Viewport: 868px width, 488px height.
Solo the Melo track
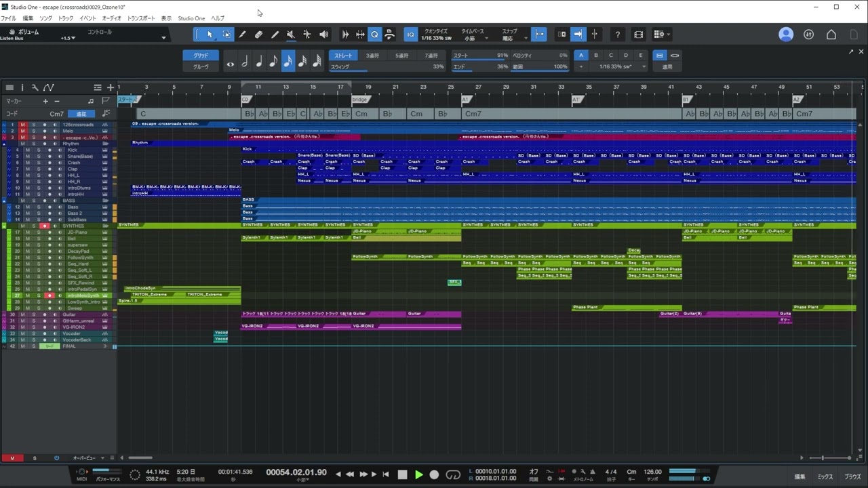tap(33, 131)
